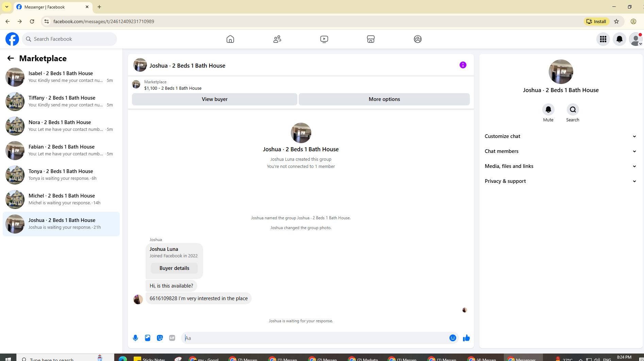Click the Install app button
This screenshot has height=361, width=644.
(x=597, y=21)
